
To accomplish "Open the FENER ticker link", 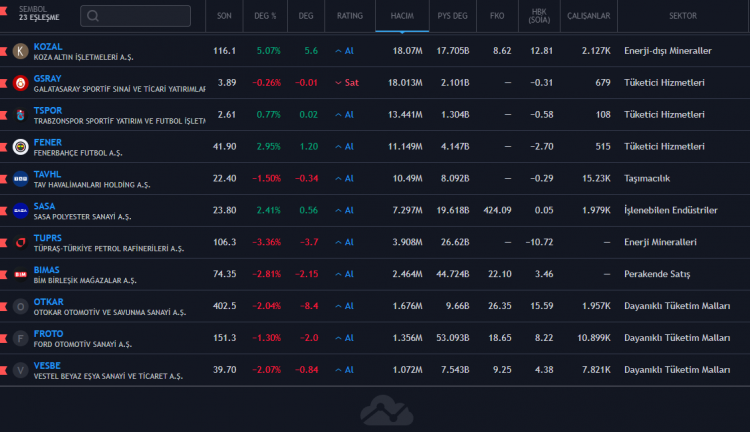I will tap(48, 142).
